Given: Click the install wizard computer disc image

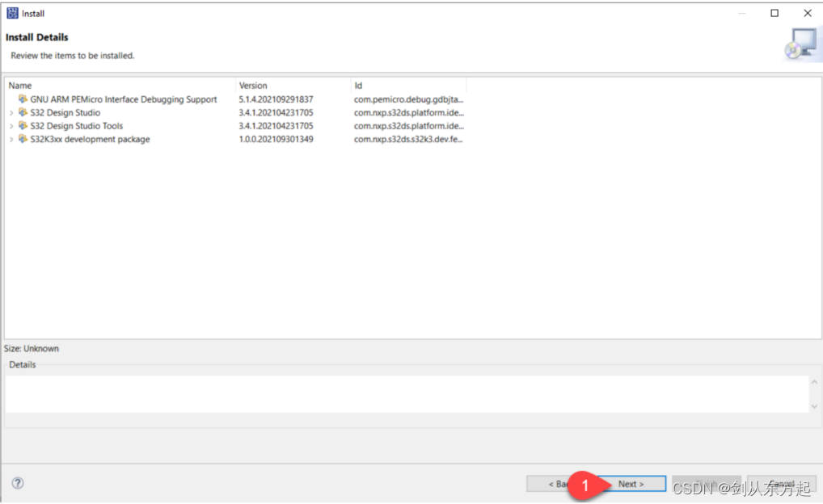Looking at the screenshot, I should tap(801, 44).
